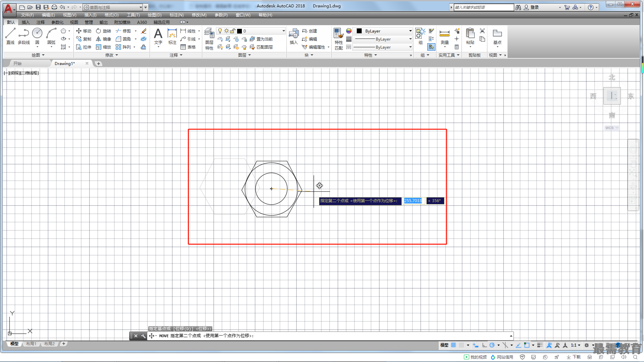644x362 pixels.
Task: Select the Polyline (多段线) tool
Action: [24, 36]
